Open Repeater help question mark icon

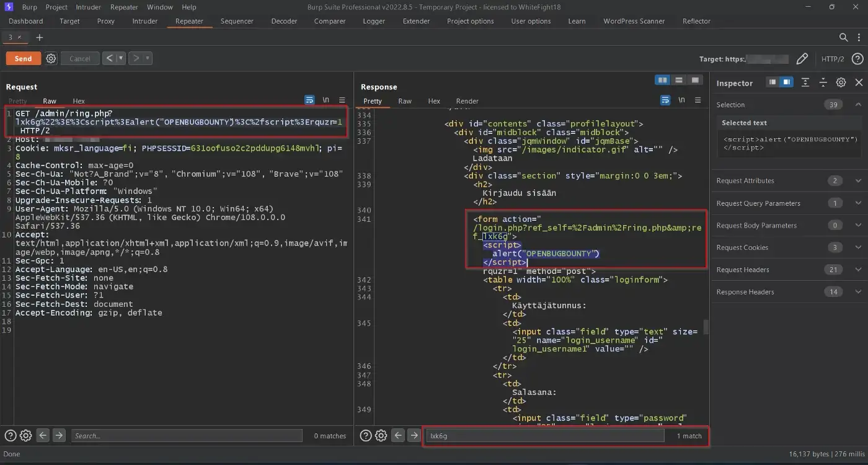857,59
